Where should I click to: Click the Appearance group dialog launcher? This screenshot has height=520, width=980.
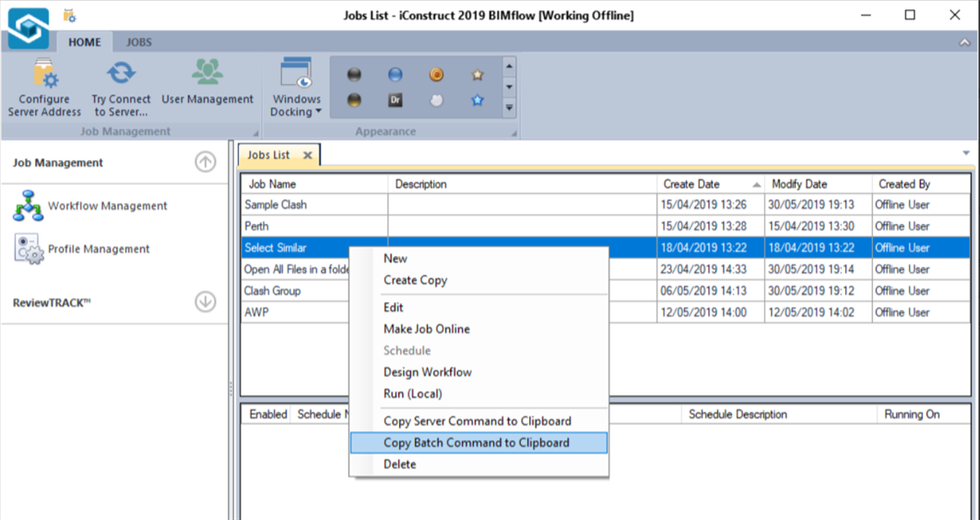click(514, 133)
